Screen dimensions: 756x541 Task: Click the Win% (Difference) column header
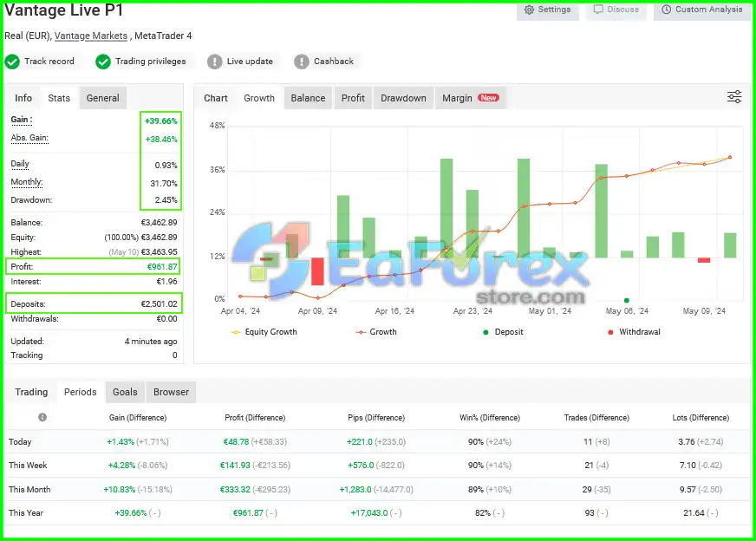point(490,418)
